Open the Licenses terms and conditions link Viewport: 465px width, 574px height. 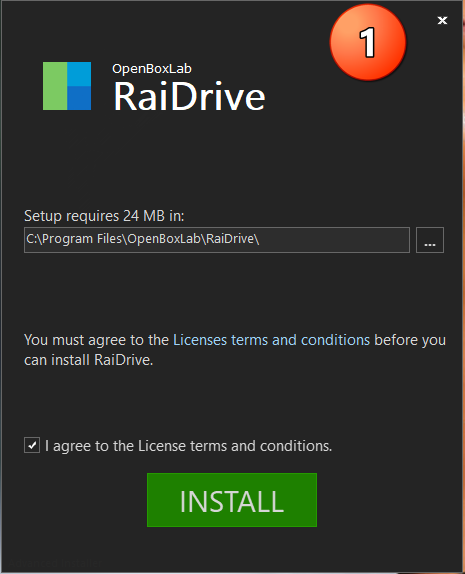point(271,340)
